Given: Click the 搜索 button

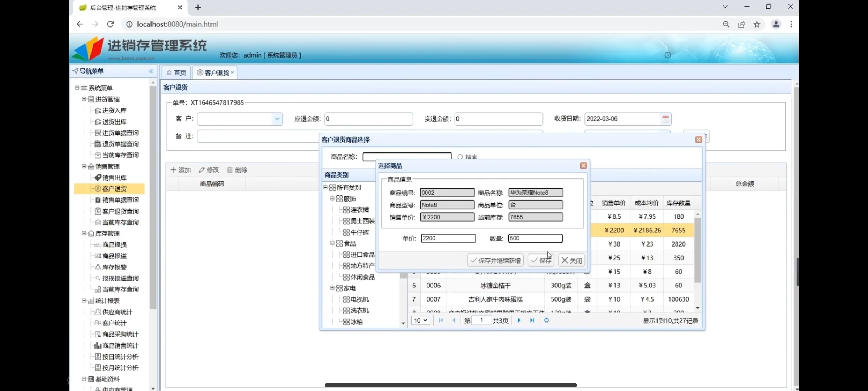Looking at the screenshot, I should pyautogui.click(x=468, y=157).
